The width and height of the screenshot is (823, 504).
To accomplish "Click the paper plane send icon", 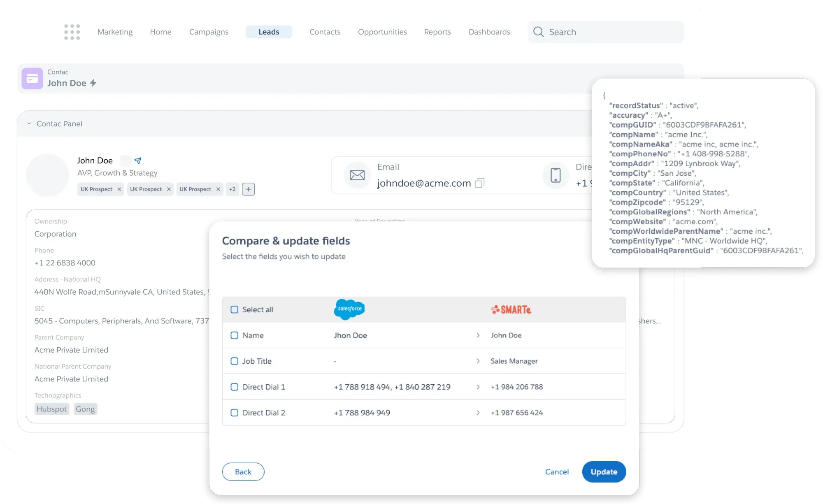I will tap(138, 160).
